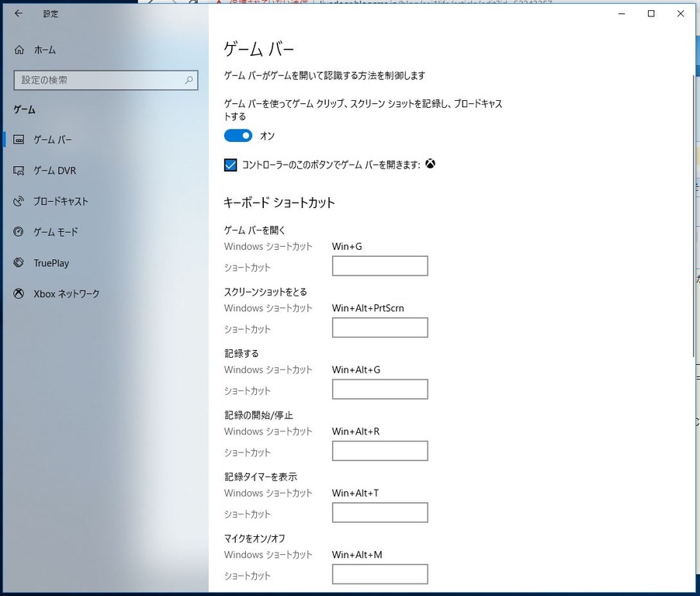Turn off the Game Bar recording toggle
This screenshot has width=700, height=596.
pyautogui.click(x=238, y=136)
